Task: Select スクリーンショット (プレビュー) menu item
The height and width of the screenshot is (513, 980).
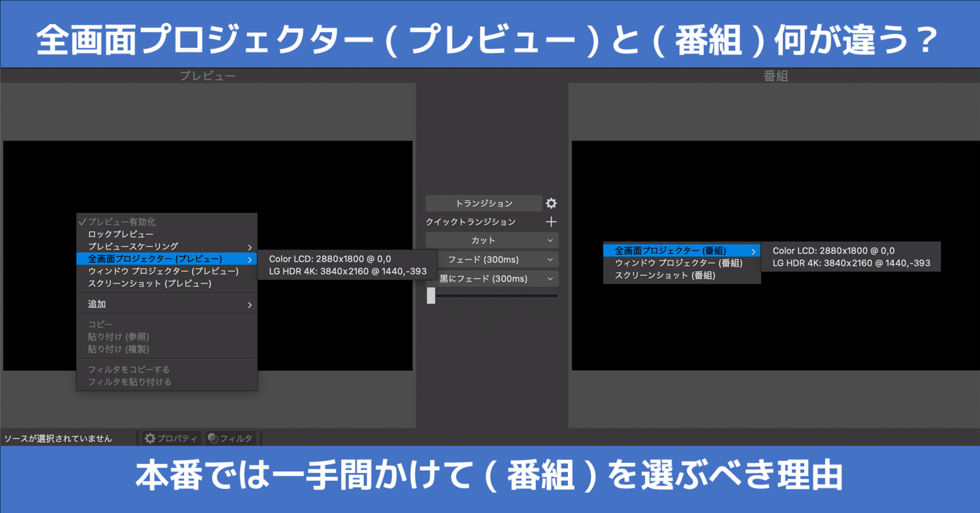Action: pyautogui.click(x=148, y=283)
